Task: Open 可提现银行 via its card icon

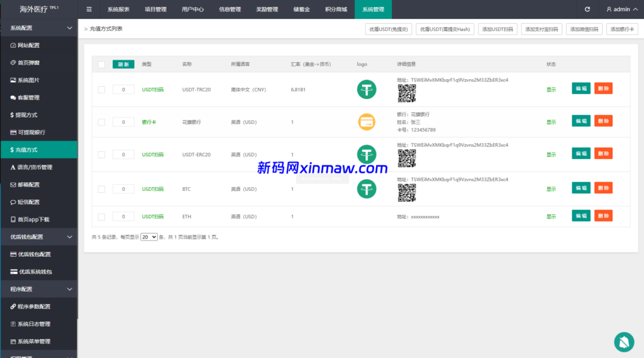Action: (x=13, y=133)
